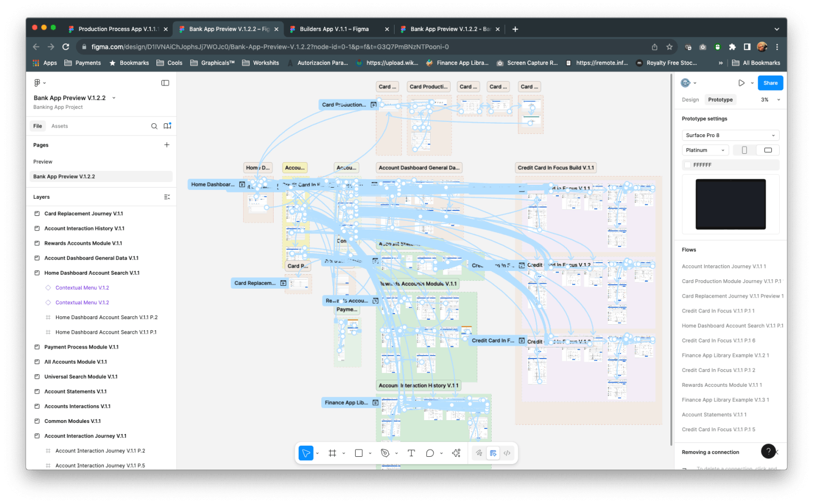Viewport: 813px width, 504px height.
Task: Select the Frame tool
Action: pos(332,453)
